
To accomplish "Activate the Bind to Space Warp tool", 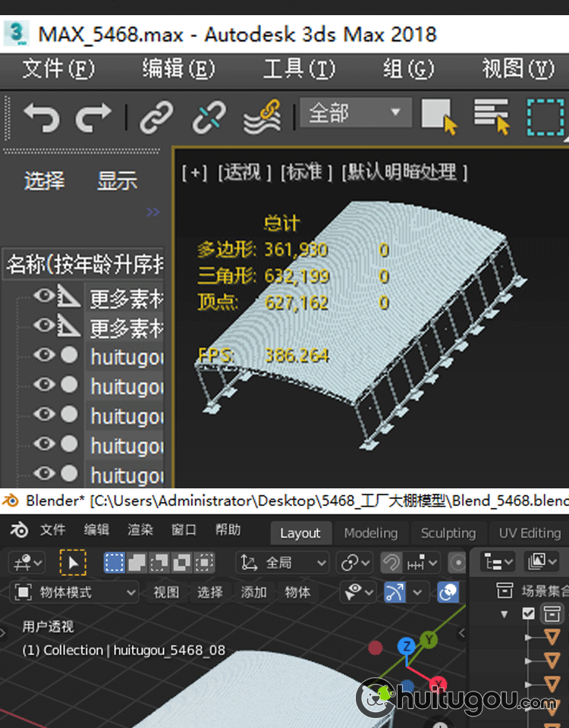I will click(262, 117).
